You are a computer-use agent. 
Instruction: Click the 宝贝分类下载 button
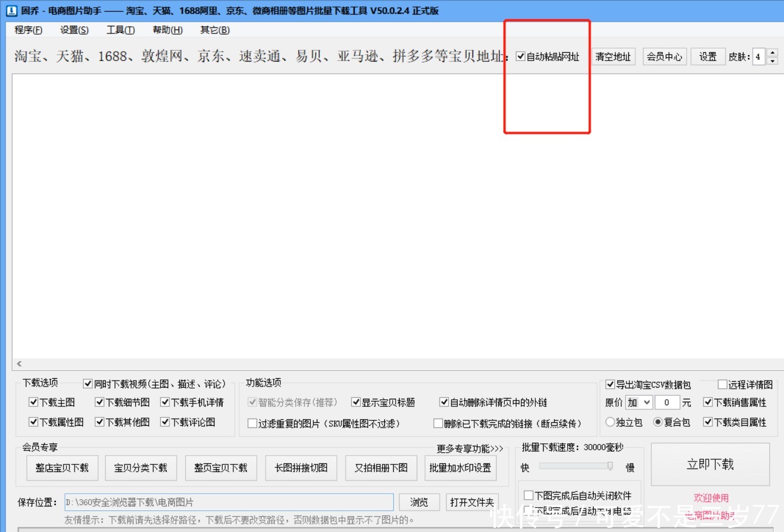(x=140, y=468)
